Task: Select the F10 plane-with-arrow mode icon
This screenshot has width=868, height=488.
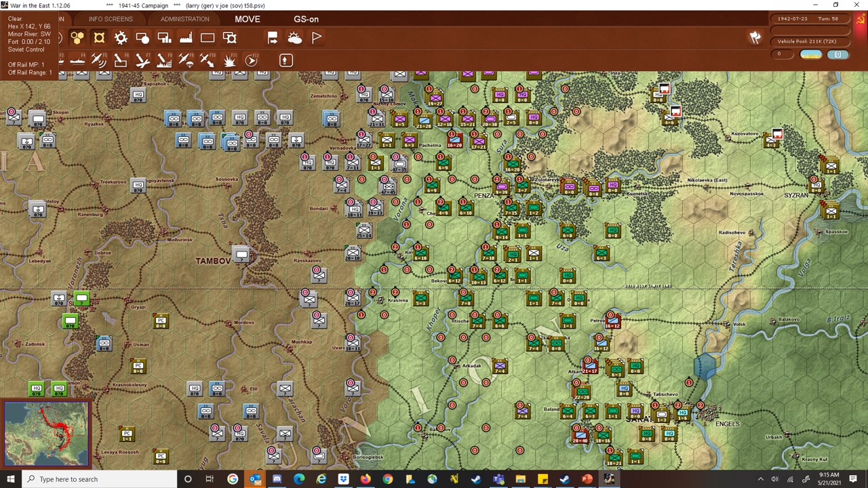Action: pos(208,61)
